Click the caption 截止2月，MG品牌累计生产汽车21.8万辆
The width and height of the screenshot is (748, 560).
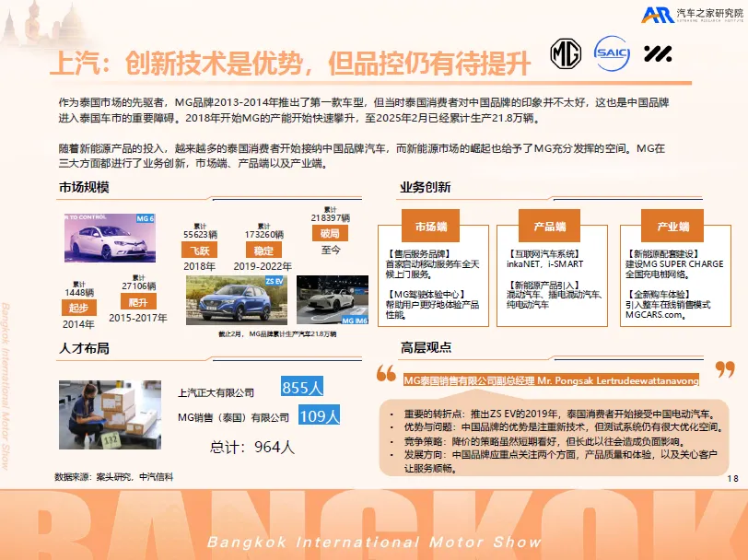[277, 334]
